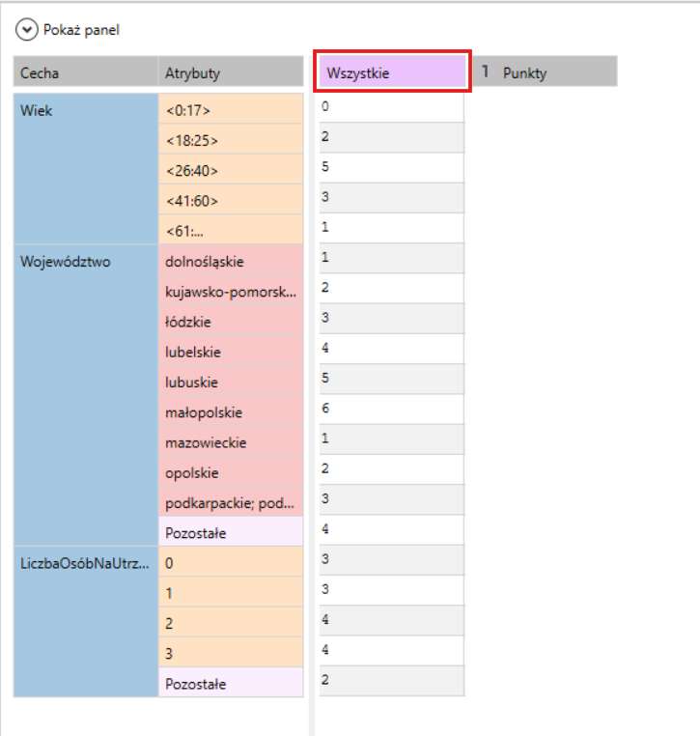
Task: Expand the Pokaż panel chevron
Action: [x=27, y=30]
